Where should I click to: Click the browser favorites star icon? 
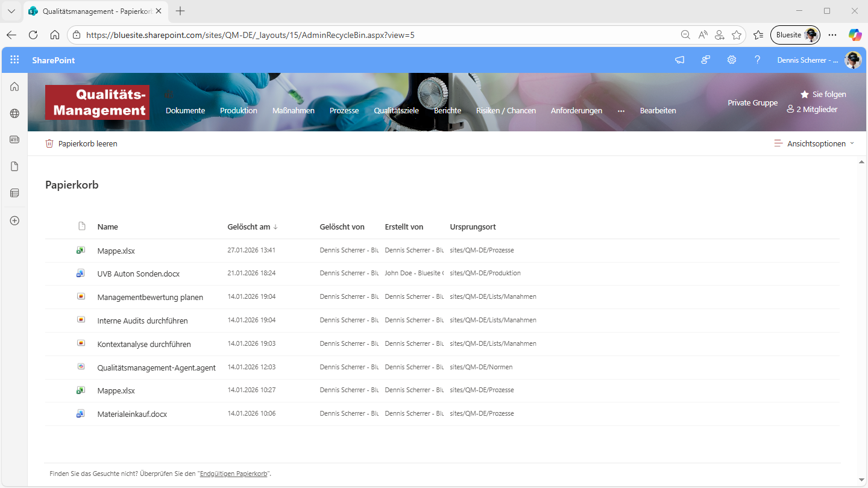pyautogui.click(x=736, y=35)
